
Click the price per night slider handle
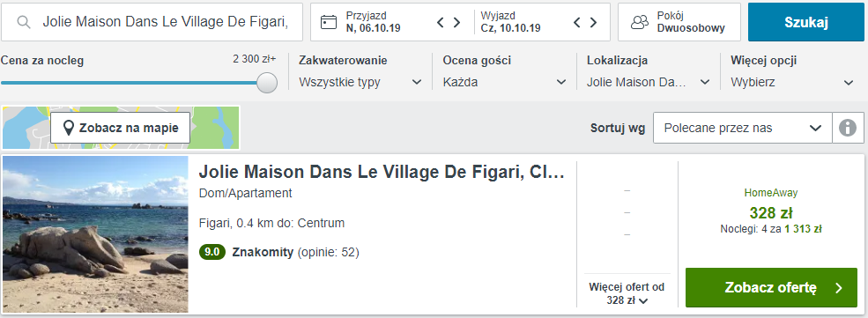tap(267, 83)
